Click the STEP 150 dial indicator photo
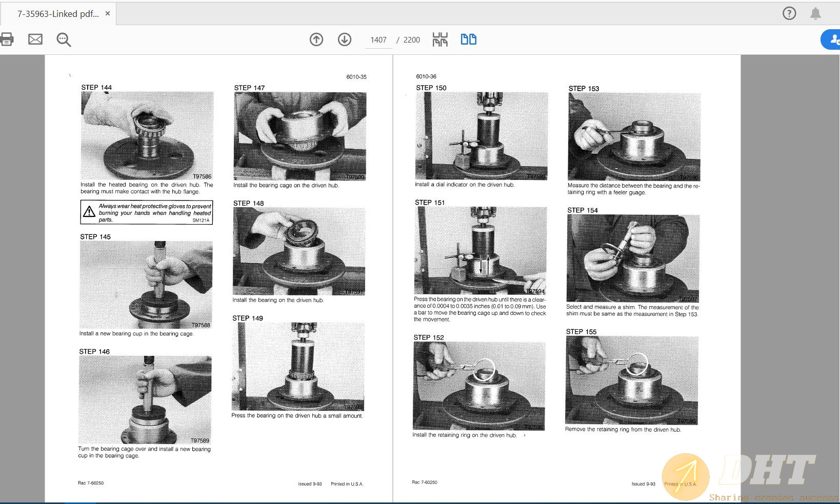 482,136
